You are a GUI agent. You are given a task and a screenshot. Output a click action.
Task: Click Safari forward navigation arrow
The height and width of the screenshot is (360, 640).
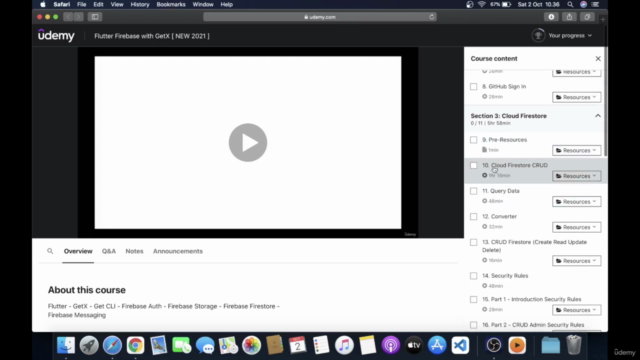79,17
